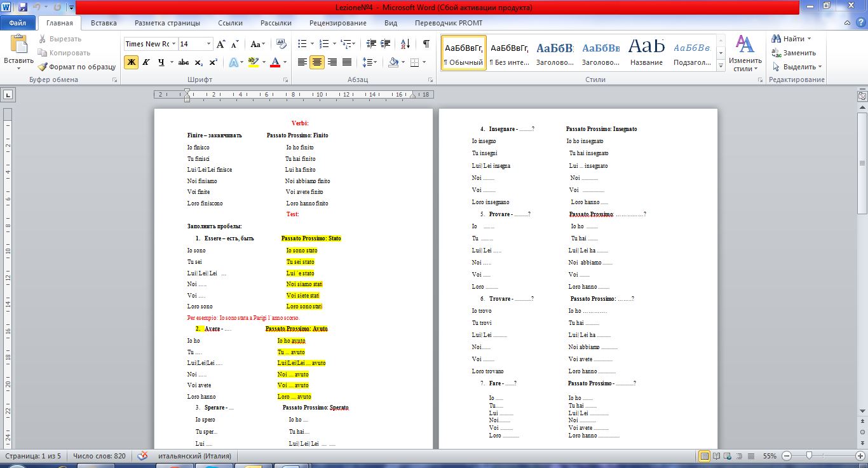The image size is (868, 468).
Task: Activate Формат по образцу format painter
Action: click(76, 67)
